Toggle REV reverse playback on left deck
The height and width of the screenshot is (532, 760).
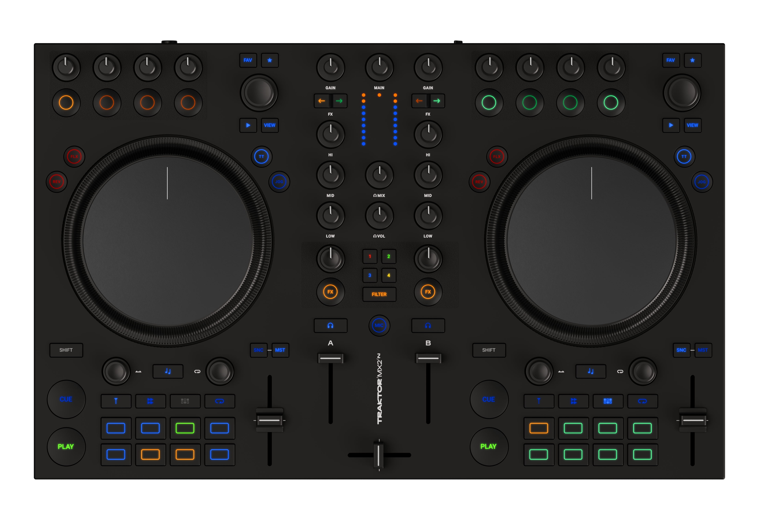click(x=56, y=182)
